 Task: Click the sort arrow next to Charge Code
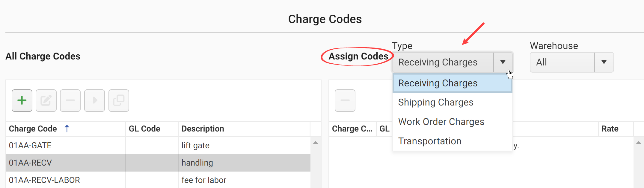pyautogui.click(x=67, y=128)
